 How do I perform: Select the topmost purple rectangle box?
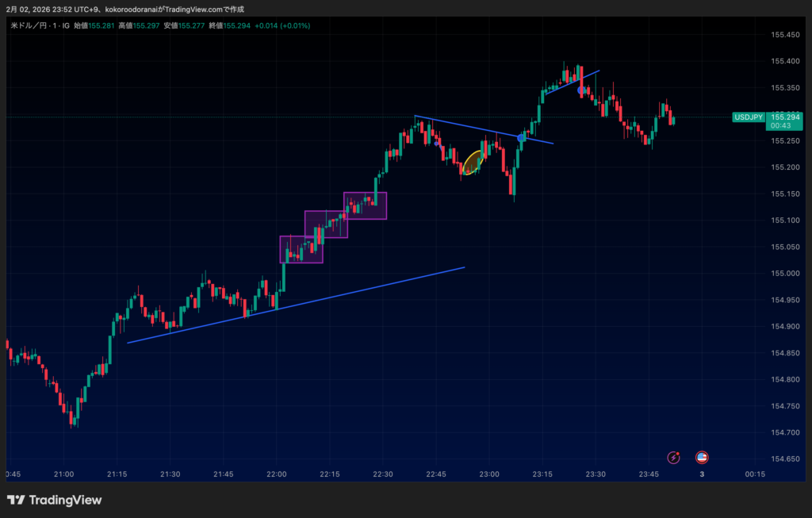(x=365, y=205)
